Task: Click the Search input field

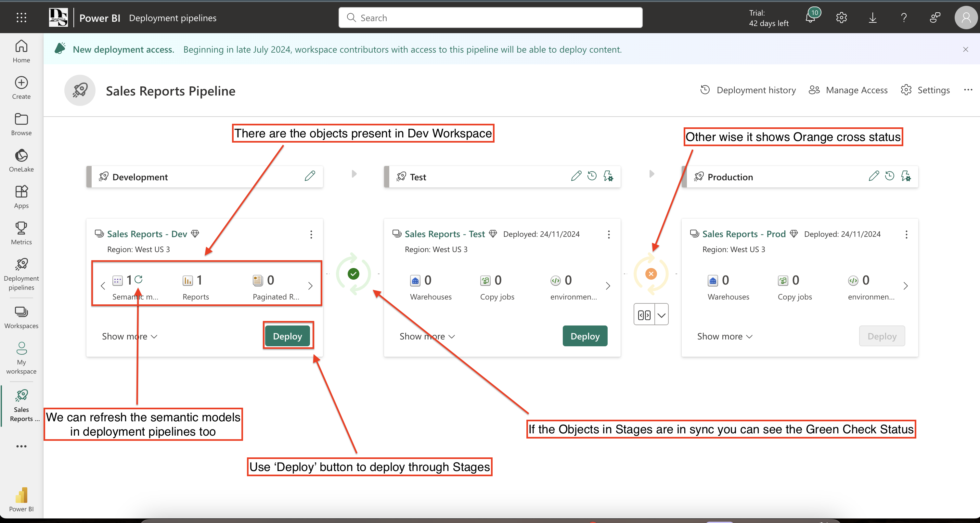Action: [490, 18]
